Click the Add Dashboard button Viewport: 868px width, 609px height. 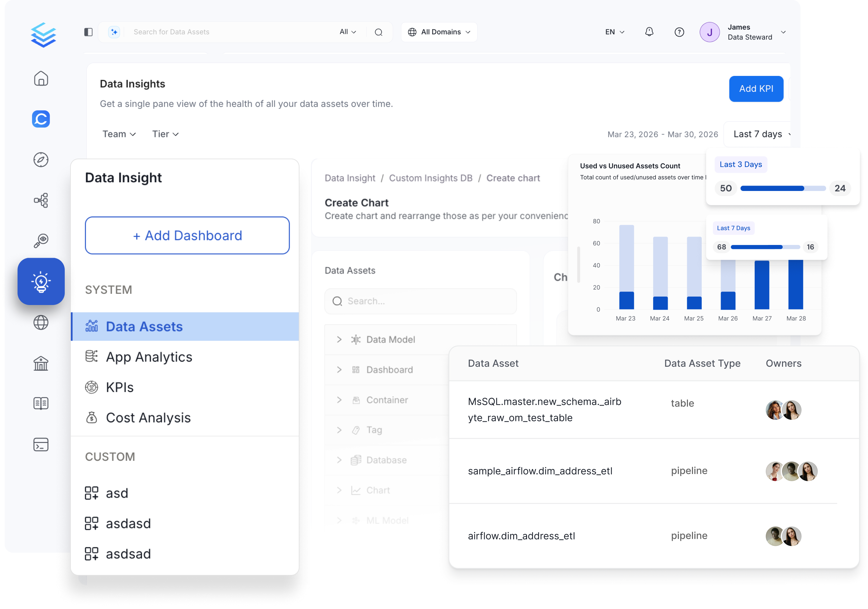[x=187, y=235]
